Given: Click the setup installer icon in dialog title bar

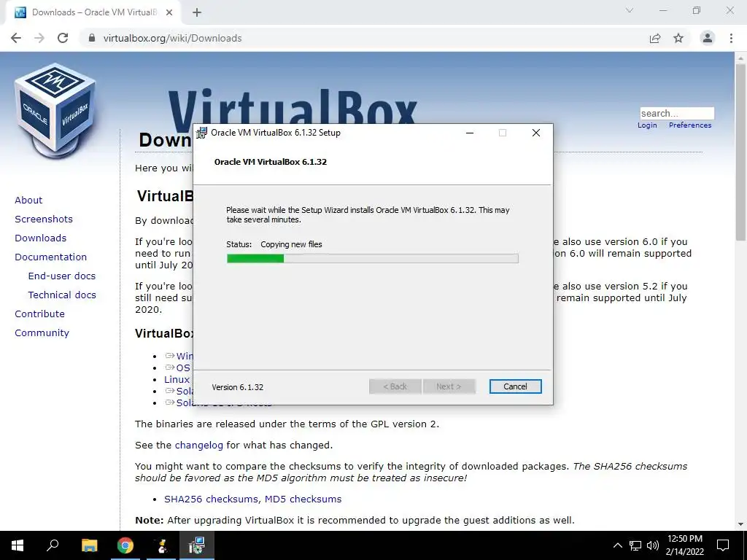Looking at the screenshot, I should coord(201,133).
